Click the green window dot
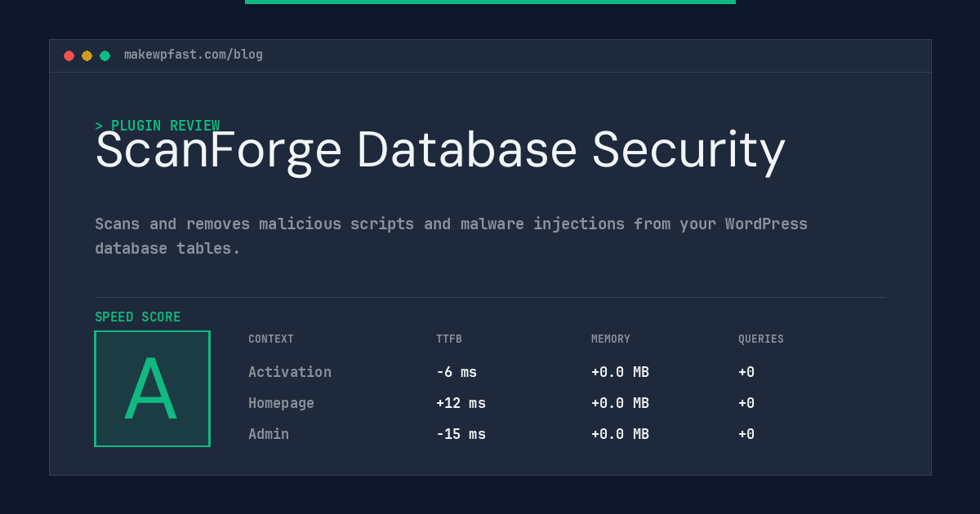Screen dimensions: 980x514 pyautogui.click(x=105, y=55)
